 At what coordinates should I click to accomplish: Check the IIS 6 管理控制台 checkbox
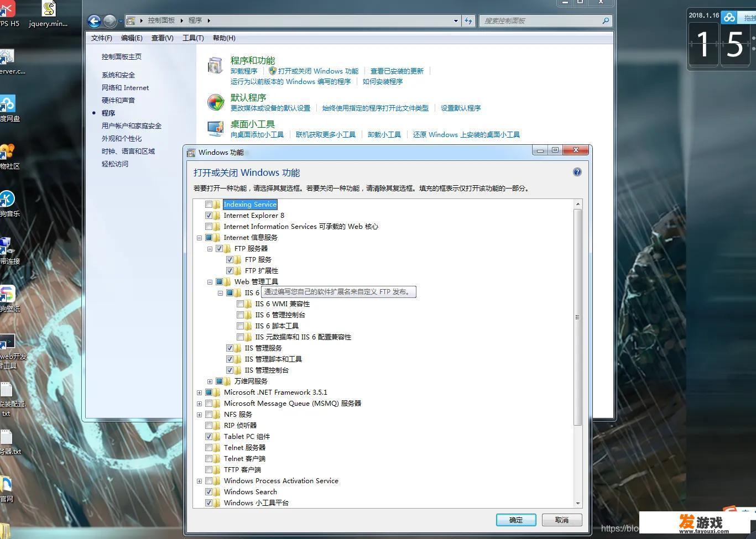tap(240, 315)
